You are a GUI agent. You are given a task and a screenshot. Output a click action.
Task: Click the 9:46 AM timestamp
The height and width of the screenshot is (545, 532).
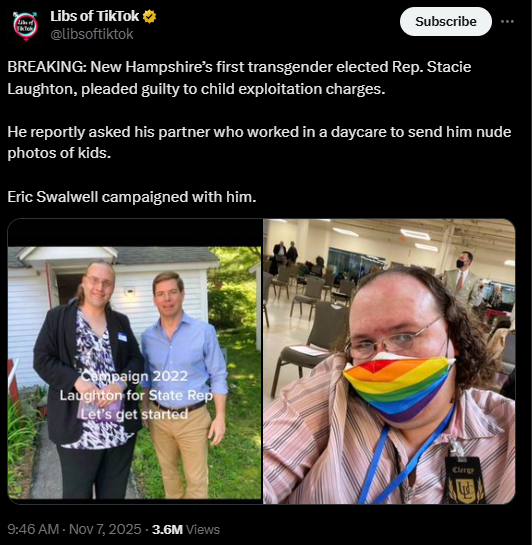pyautogui.click(x=33, y=529)
